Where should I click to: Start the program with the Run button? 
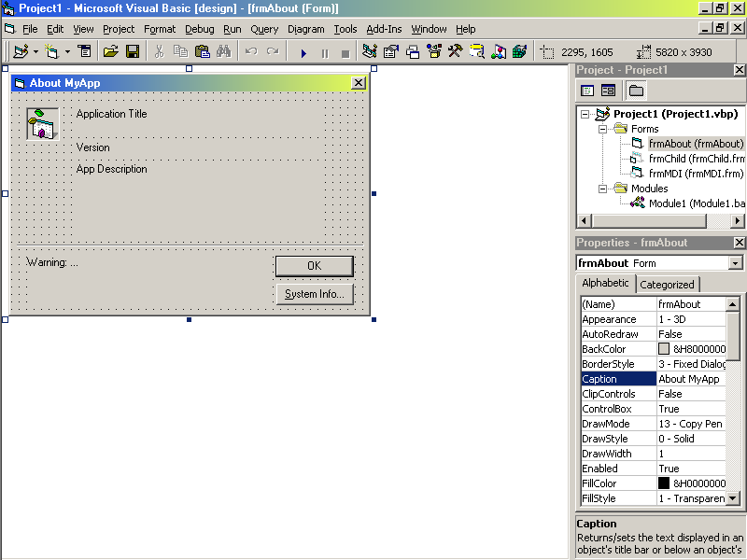pos(303,53)
